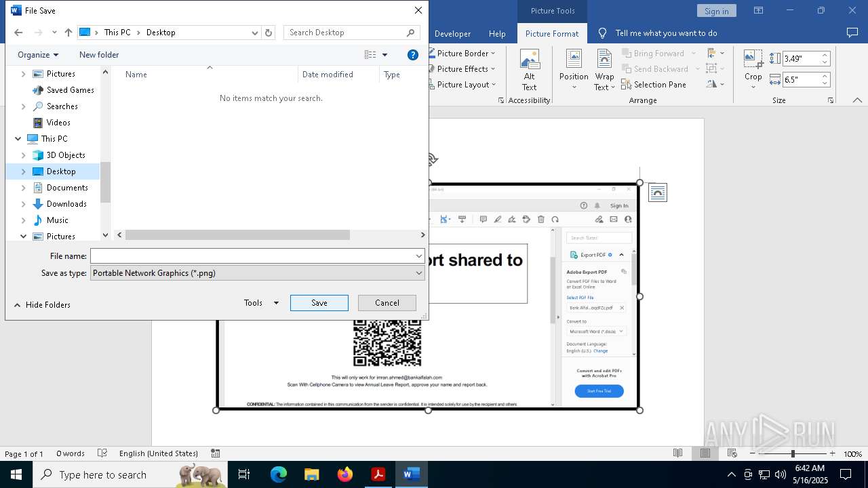This screenshot has width=868, height=488.
Task: Collapse folder pane with Hide Folders
Action: pos(42,305)
